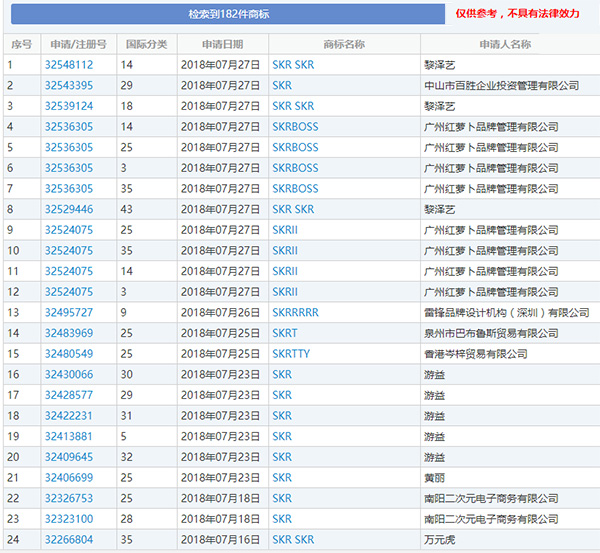
Task: Click the 国际分类 column header
Action: tap(147, 45)
